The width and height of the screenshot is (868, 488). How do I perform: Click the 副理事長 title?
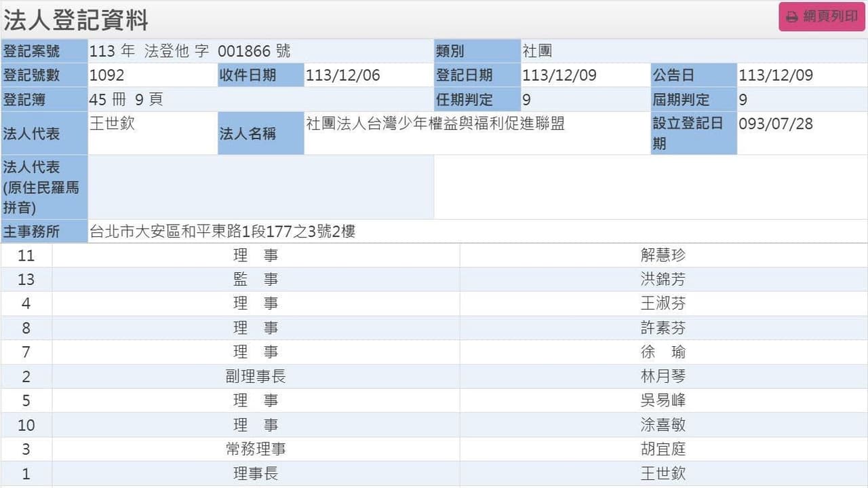click(256, 376)
